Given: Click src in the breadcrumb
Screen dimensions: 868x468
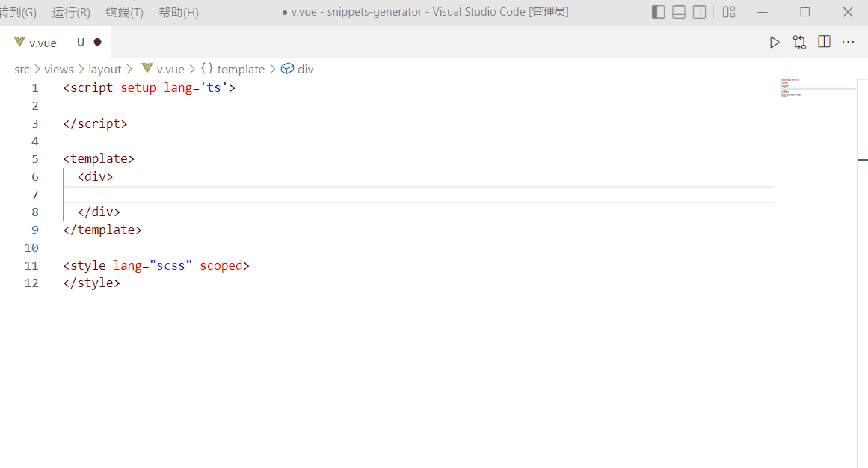Looking at the screenshot, I should [x=22, y=70].
